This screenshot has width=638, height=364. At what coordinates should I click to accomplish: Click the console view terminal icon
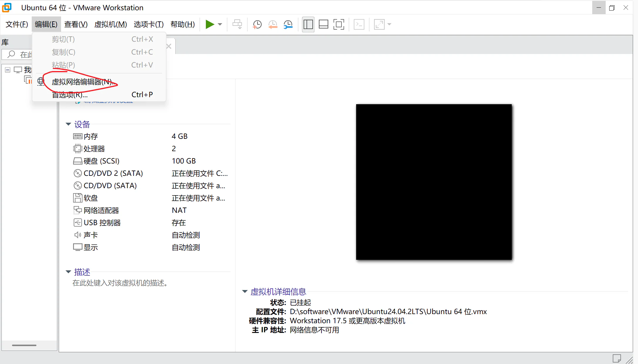pyautogui.click(x=359, y=24)
